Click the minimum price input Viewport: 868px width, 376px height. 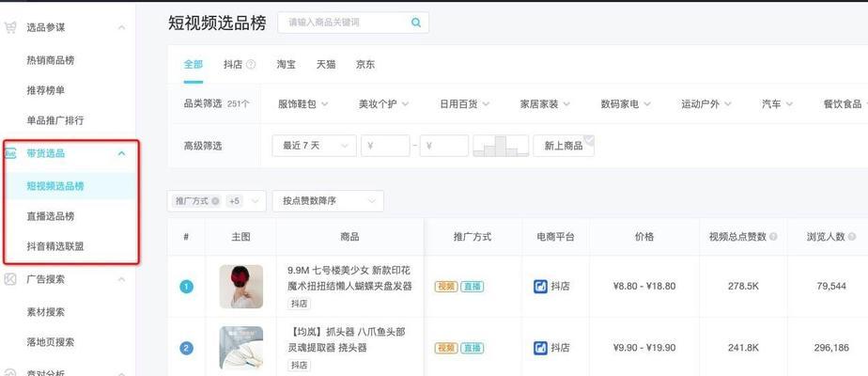[x=385, y=146]
